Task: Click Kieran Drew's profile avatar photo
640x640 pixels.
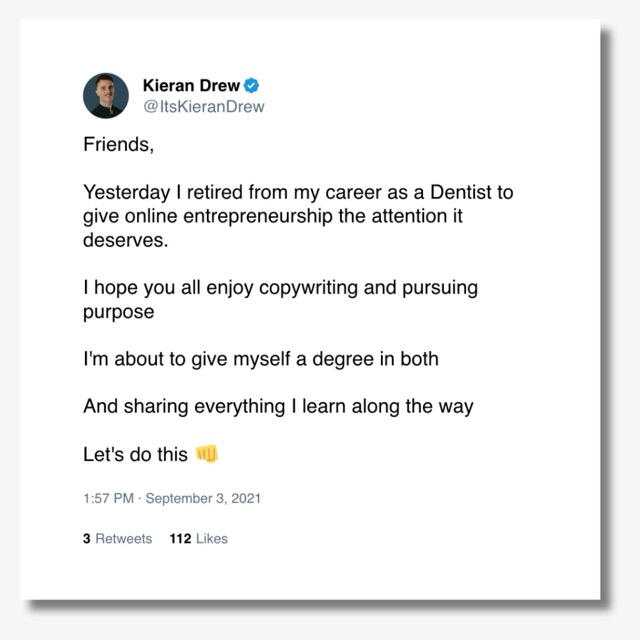Action: coord(105,96)
